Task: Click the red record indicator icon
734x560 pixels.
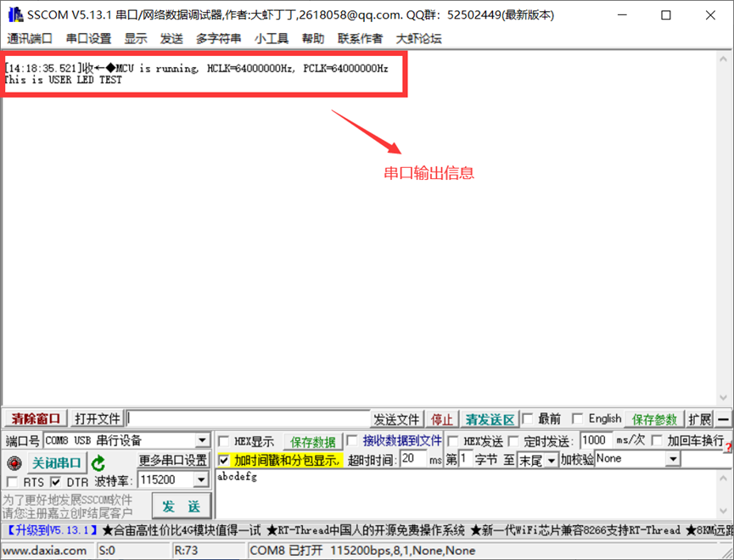Action: tap(14, 463)
